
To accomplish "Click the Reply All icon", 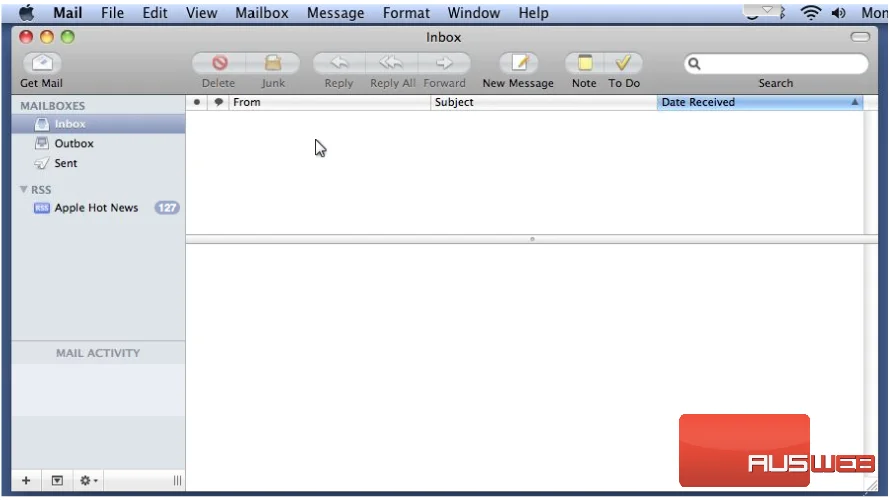I will pyautogui.click(x=391, y=63).
